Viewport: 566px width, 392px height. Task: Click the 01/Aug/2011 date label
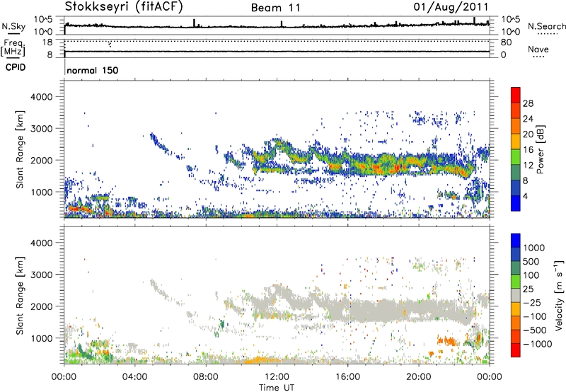pyautogui.click(x=451, y=7)
